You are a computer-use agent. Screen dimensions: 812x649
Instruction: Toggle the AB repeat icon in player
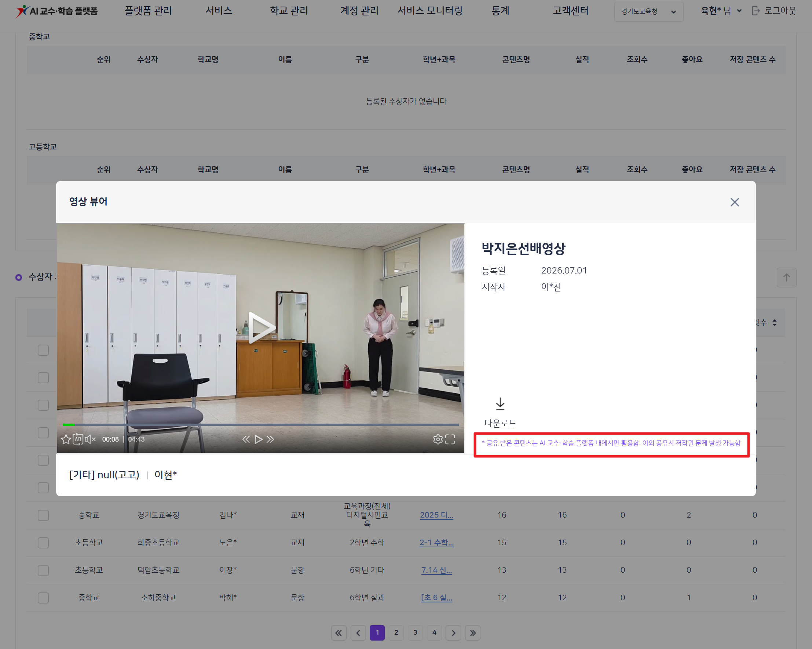[78, 439]
